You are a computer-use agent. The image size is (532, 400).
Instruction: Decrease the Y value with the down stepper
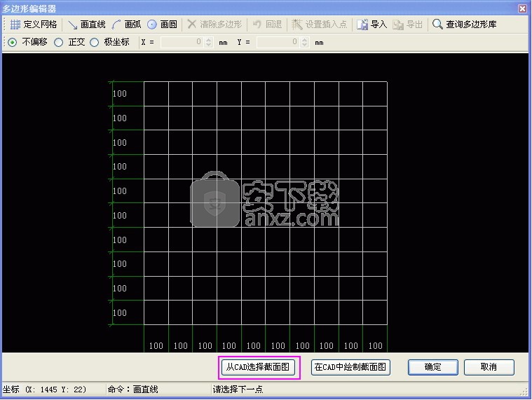(305, 45)
